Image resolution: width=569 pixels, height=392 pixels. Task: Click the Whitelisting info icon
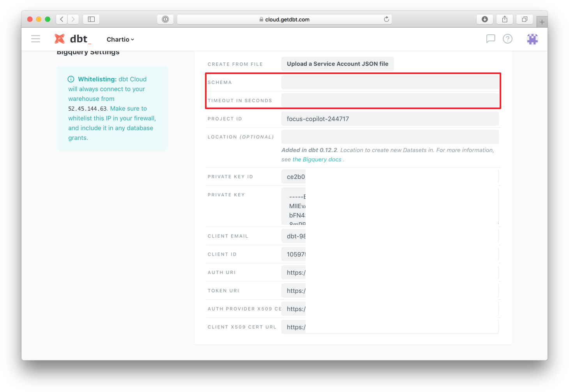(71, 79)
